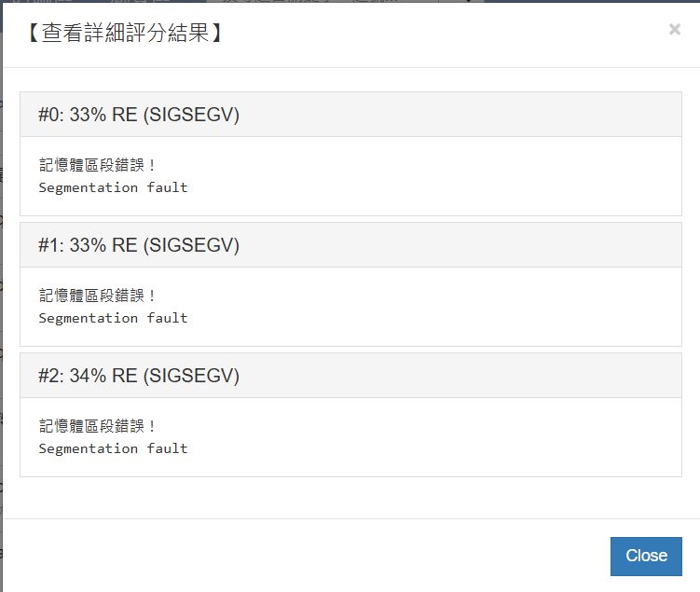The width and height of the screenshot is (700, 592).
Task: Select the #1: 33% RE (SIGSEGV) heading
Action: pos(139,245)
